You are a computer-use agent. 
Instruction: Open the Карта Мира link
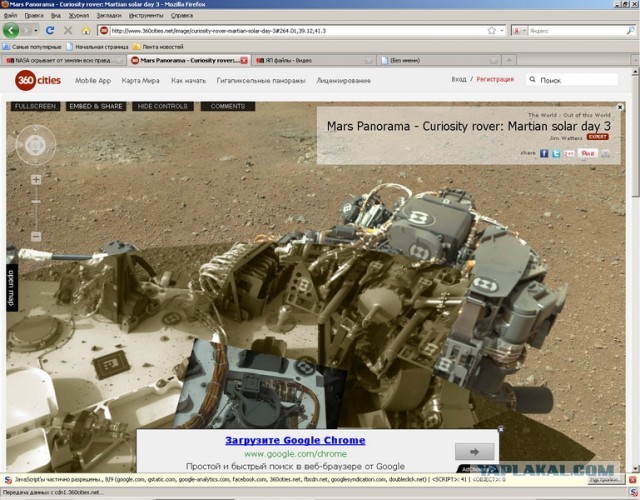pos(140,81)
